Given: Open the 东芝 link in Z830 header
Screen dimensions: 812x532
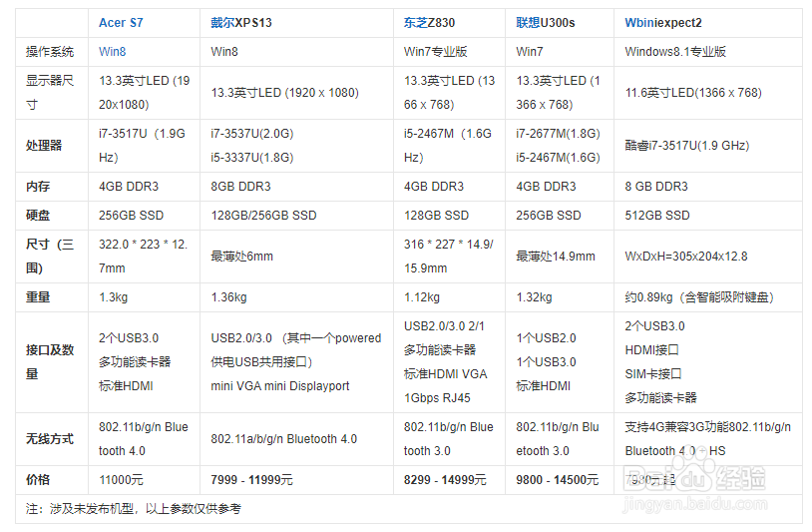Looking at the screenshot, I should point(416,23).
